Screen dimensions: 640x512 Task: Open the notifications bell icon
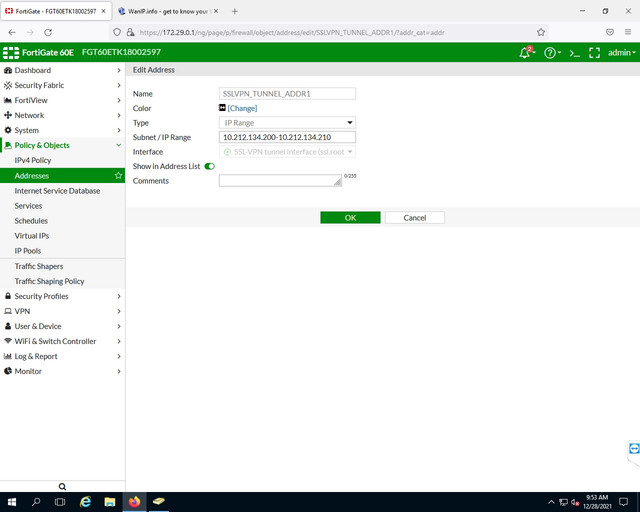tap(527, 52)
